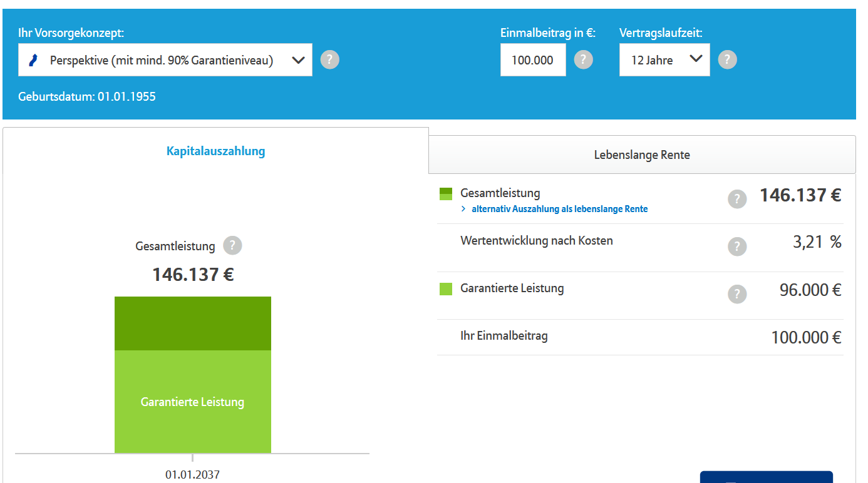868x483 pixels.
Task: Open help for Gesamtleistung above bar chart
Action: pos(232,245)
